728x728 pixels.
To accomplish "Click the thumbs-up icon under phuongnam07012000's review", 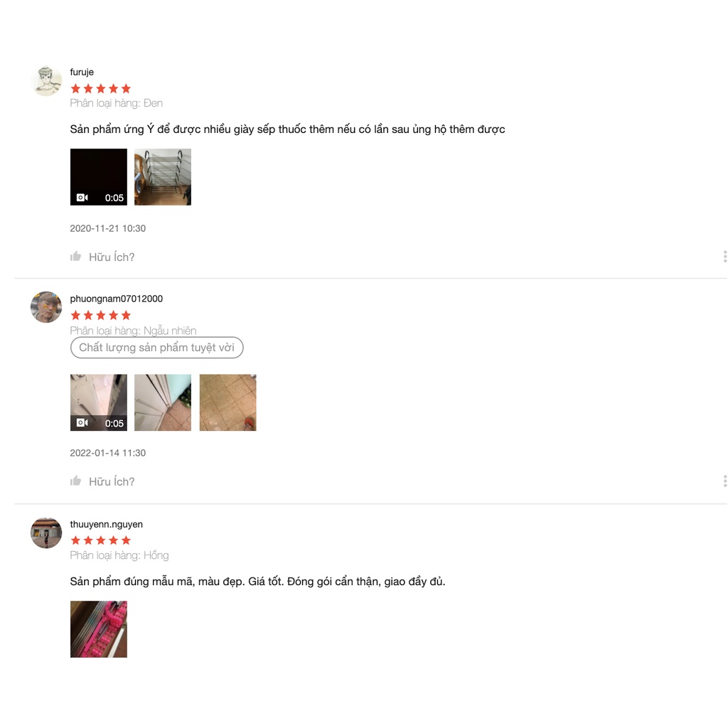I will pos(75,481).
